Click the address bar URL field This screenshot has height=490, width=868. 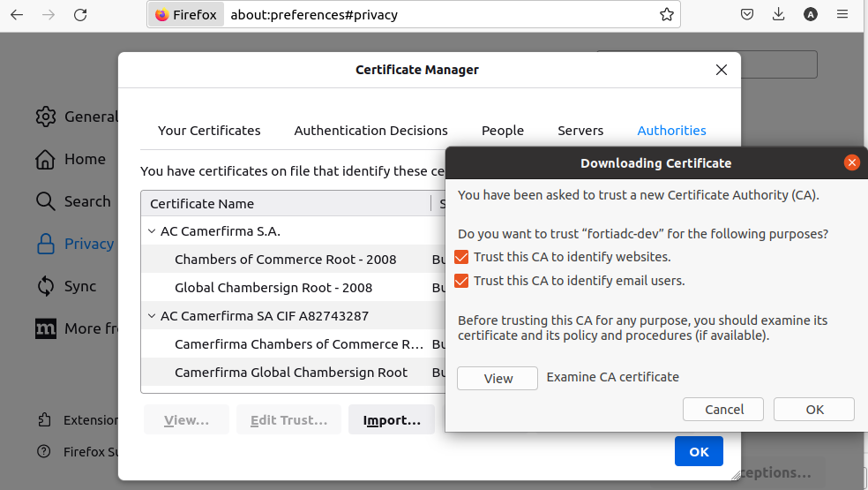[x=441, y=15]
